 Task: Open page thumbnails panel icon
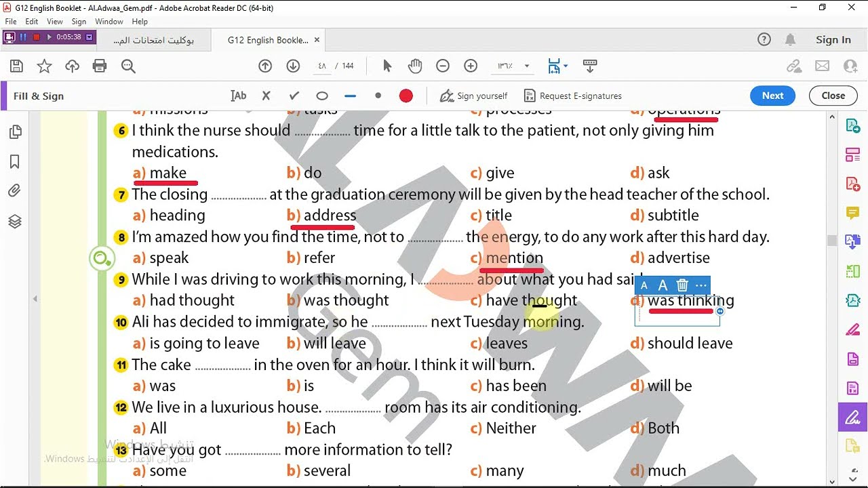[x=15, y=132]
